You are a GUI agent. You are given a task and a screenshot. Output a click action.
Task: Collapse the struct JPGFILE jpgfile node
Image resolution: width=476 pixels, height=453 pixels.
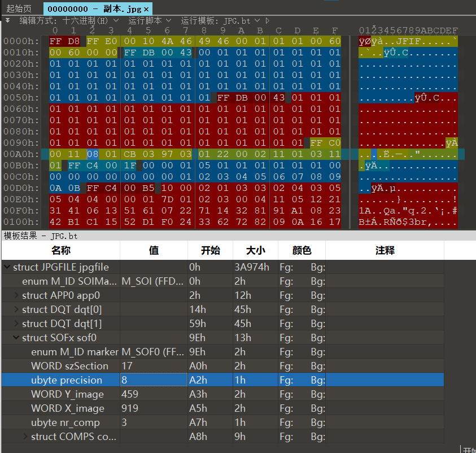[x=7, y=267]
